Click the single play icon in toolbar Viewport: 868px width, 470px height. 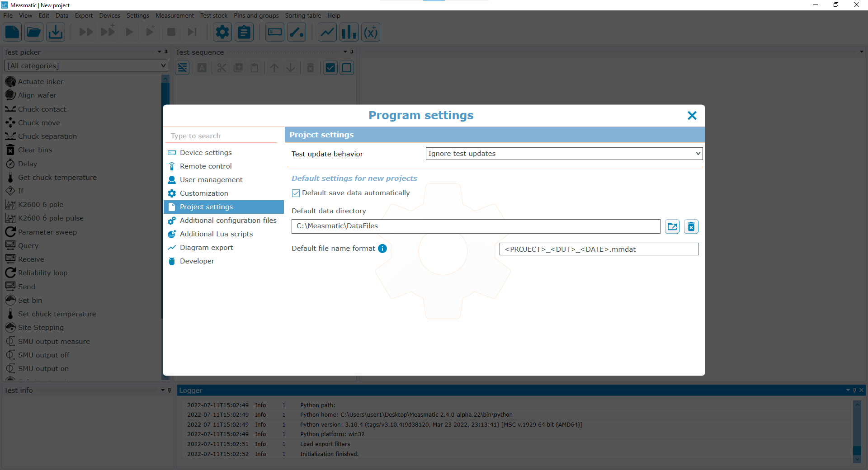129,32
